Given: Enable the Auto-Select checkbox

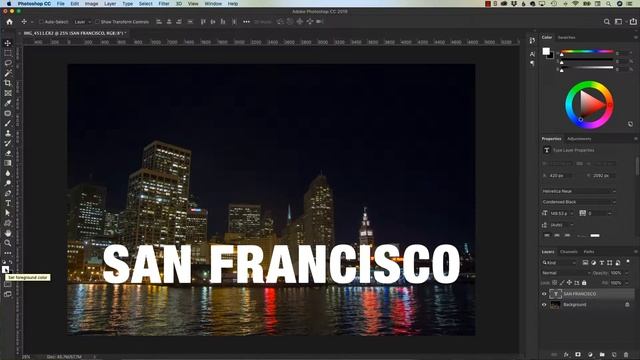Looking at the screenshot, I should pyautogui.click(x=41, y=22).
